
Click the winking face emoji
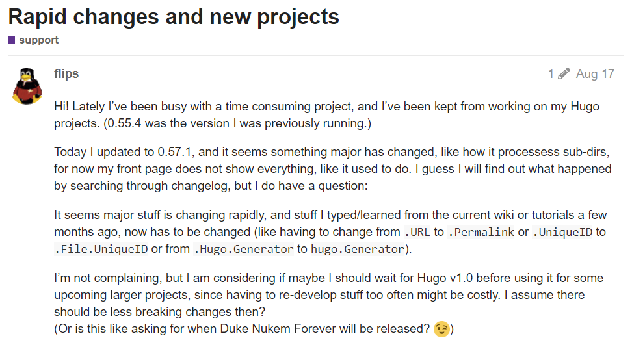(x=441, y=329)
